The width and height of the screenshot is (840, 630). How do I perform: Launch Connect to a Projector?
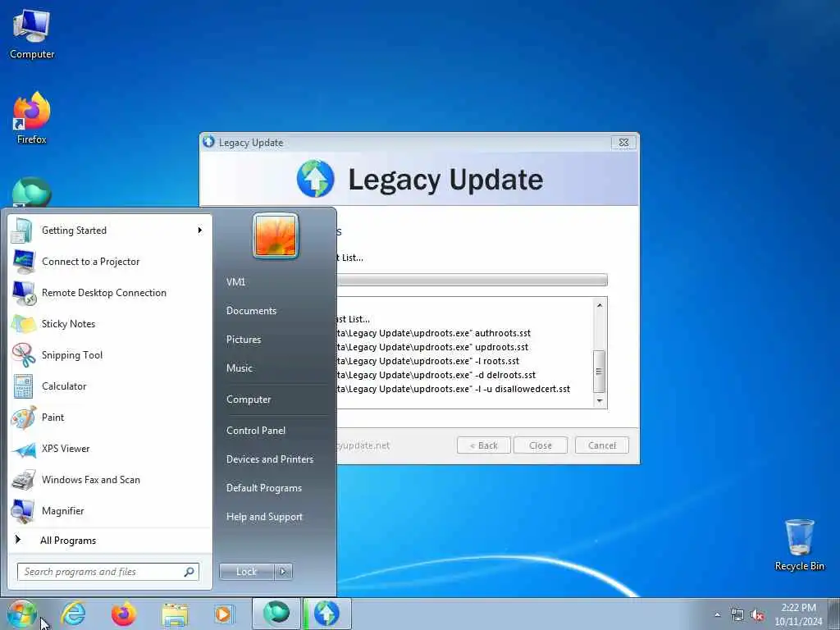(x=110, y=262)
